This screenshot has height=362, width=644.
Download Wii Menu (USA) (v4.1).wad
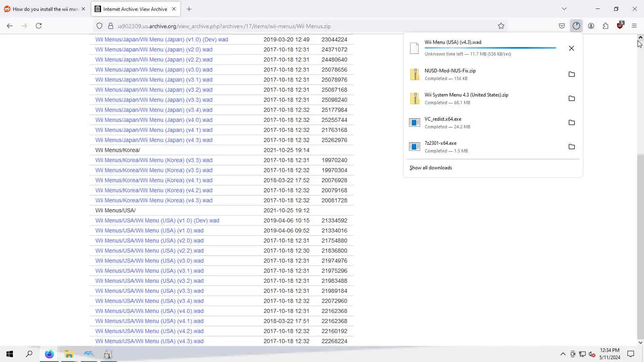[149, 321]
